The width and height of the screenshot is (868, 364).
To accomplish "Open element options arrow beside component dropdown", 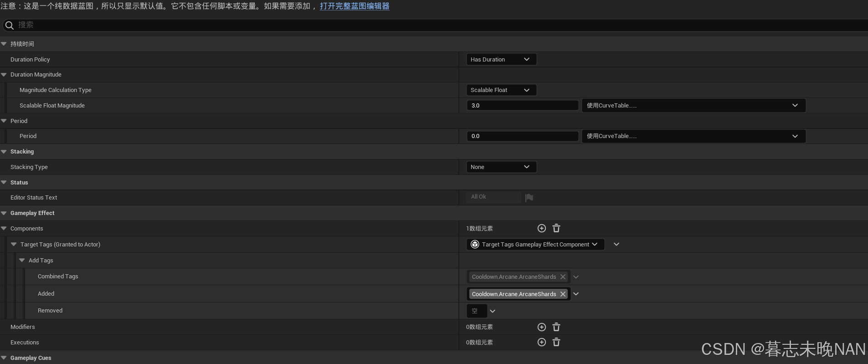I will coord(616,245).
